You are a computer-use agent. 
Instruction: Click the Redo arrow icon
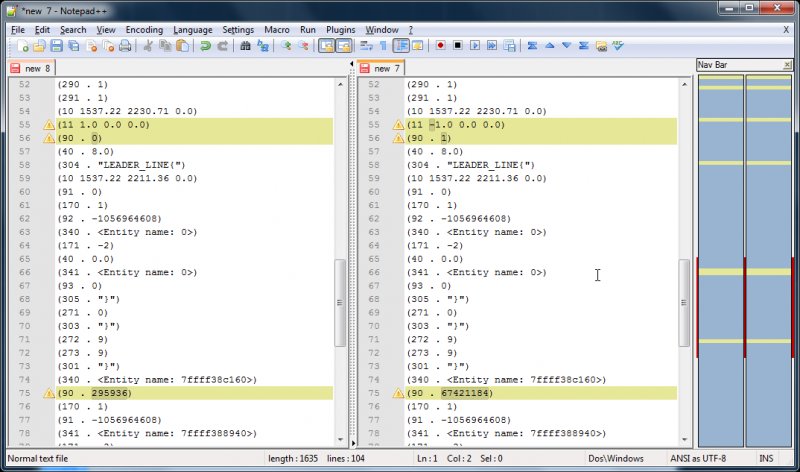[222, 46]
